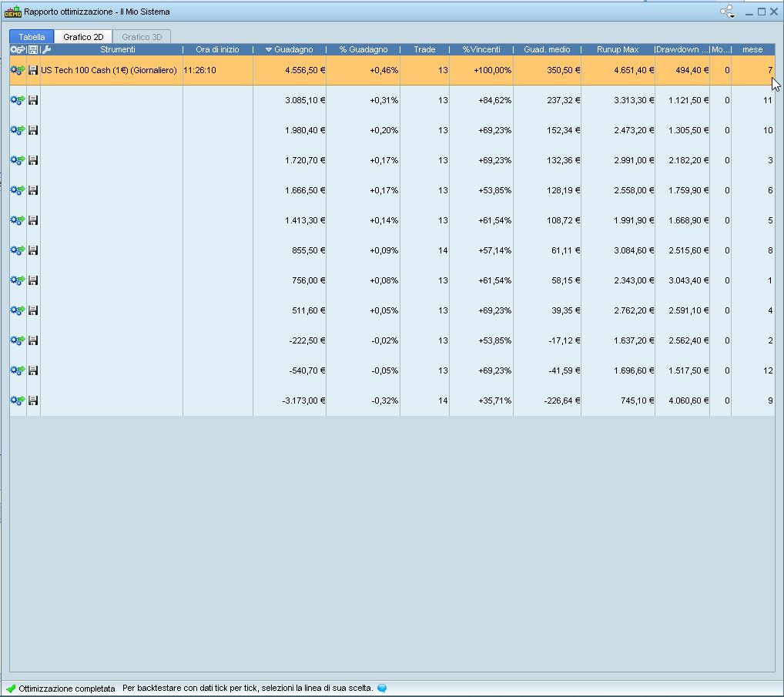Screen dimensions: 784x697
Task: Save icon in the 511,60 € row
Action: [33, 310]
